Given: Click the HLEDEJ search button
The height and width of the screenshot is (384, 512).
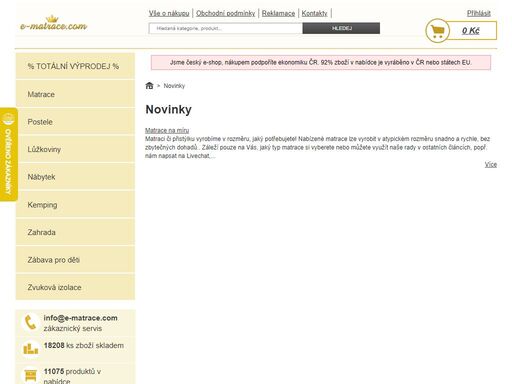Looking at the screenshot, I should pyautogui.click(x=341, y=28).
